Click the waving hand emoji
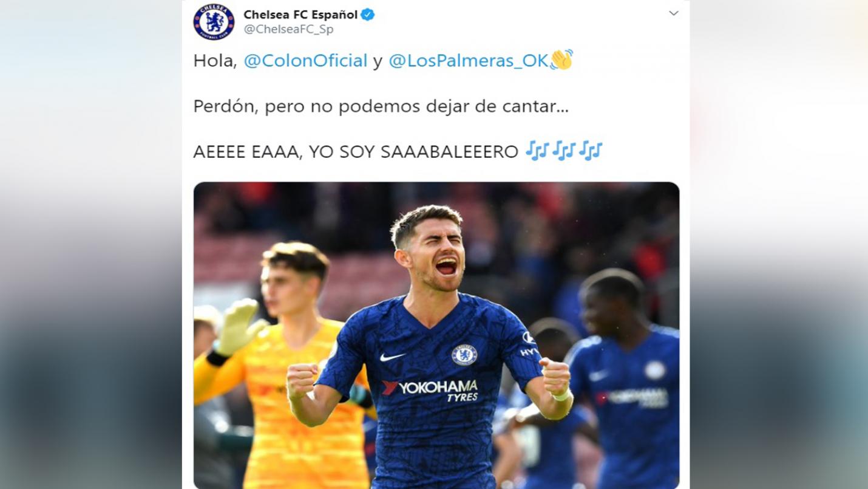 tap(561, 60)
